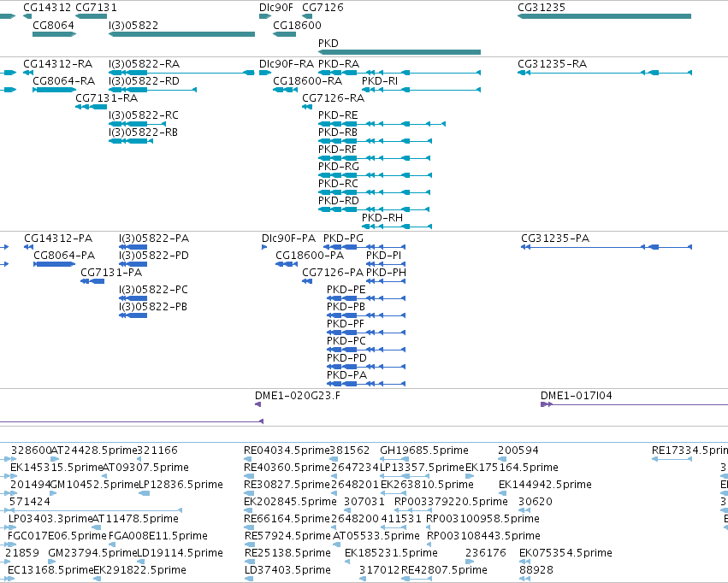
Task: Click protein PKD-PG label
Action: [x=344, y=238]
